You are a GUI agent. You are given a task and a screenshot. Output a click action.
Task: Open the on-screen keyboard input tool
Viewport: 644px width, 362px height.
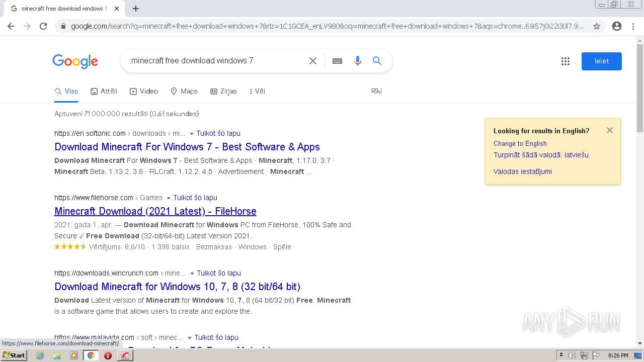tap(337, 61)
